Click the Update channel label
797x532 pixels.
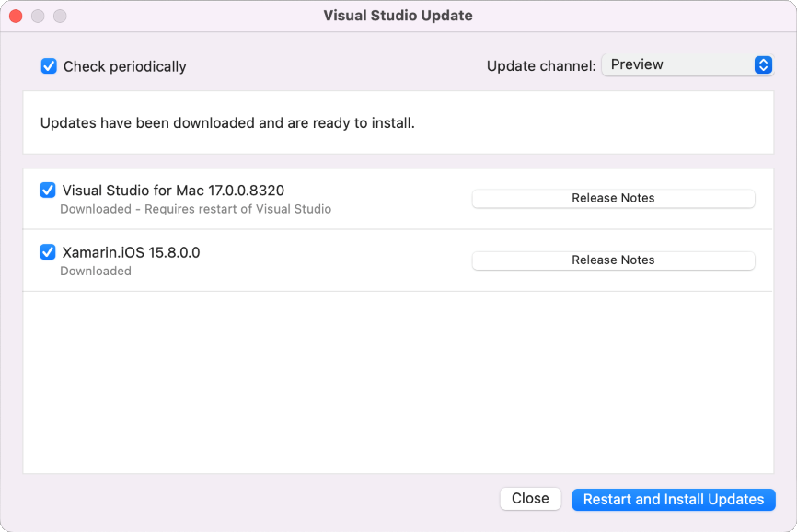point(541,65)
